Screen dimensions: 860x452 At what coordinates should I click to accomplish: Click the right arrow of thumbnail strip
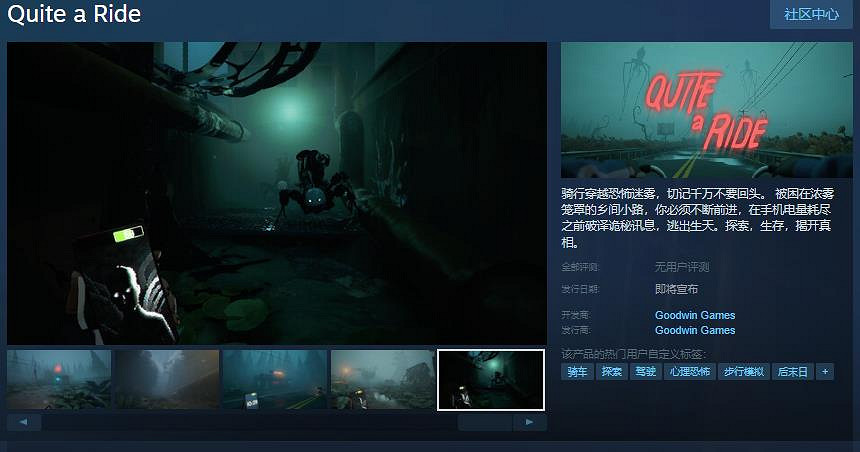(x=529, y=422)
